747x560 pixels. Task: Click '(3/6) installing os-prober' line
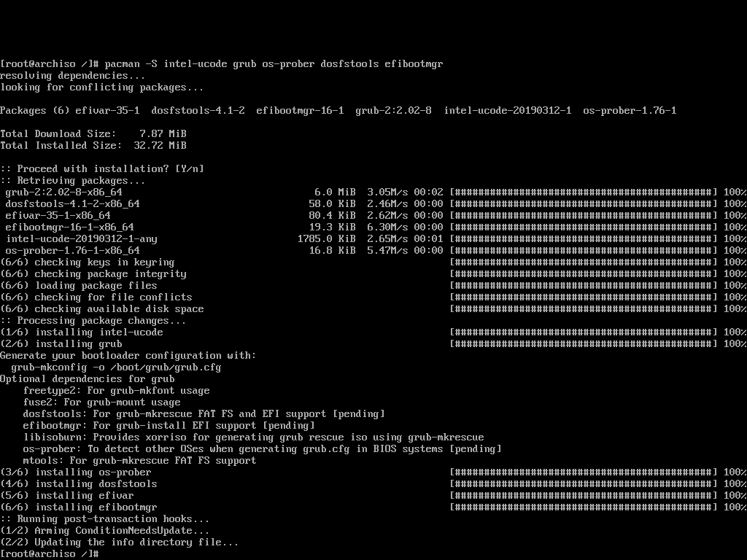[x=75, y=472]
